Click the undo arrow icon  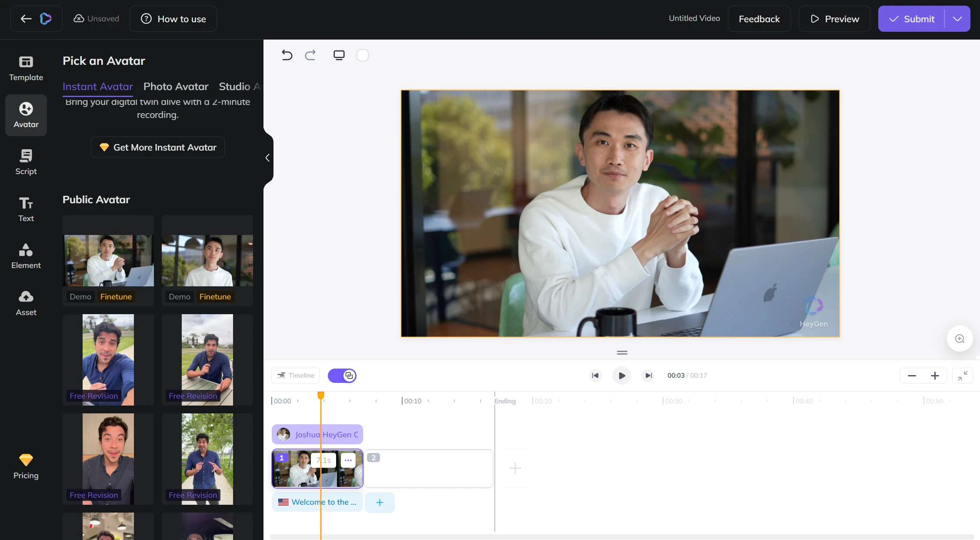[x=287, y=55]
